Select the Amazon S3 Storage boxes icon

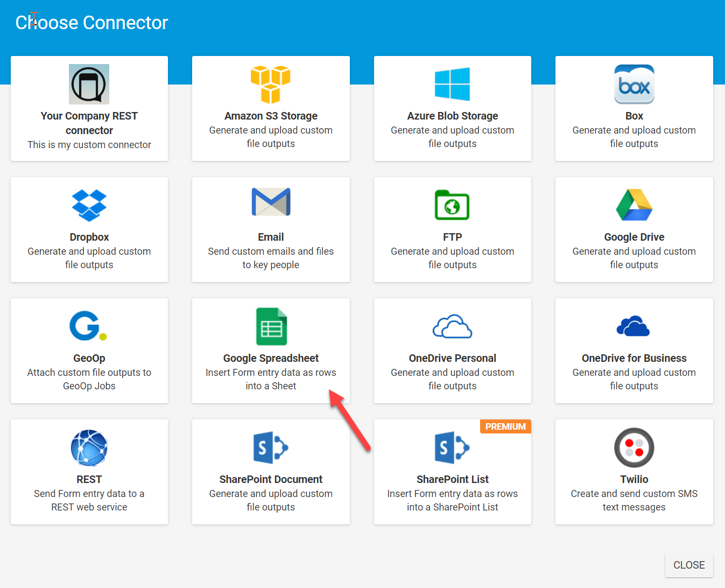coord(271,84)
